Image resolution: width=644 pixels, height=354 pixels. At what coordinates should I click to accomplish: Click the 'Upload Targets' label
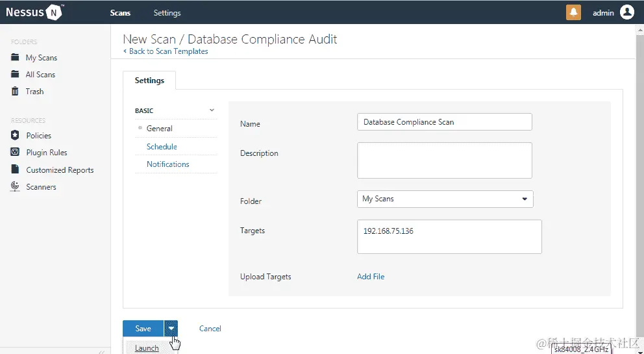coord(266,277)
